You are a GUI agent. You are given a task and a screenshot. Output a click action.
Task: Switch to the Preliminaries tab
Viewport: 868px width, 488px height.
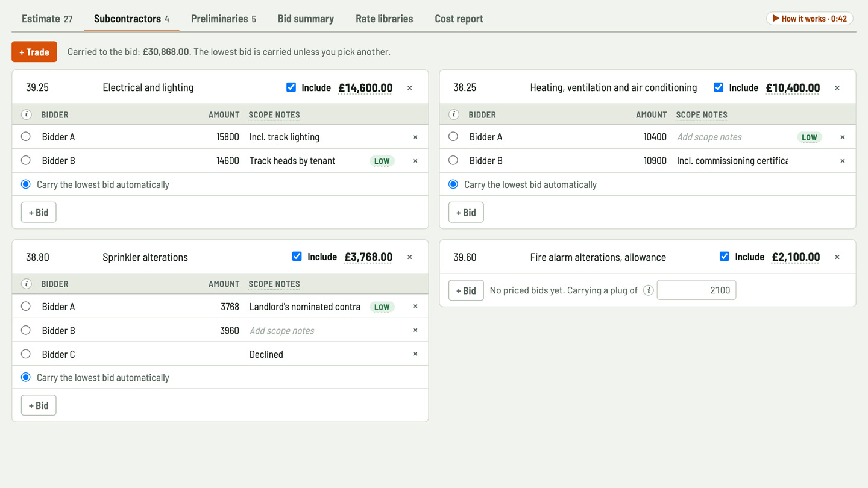(x=224, y=19)
